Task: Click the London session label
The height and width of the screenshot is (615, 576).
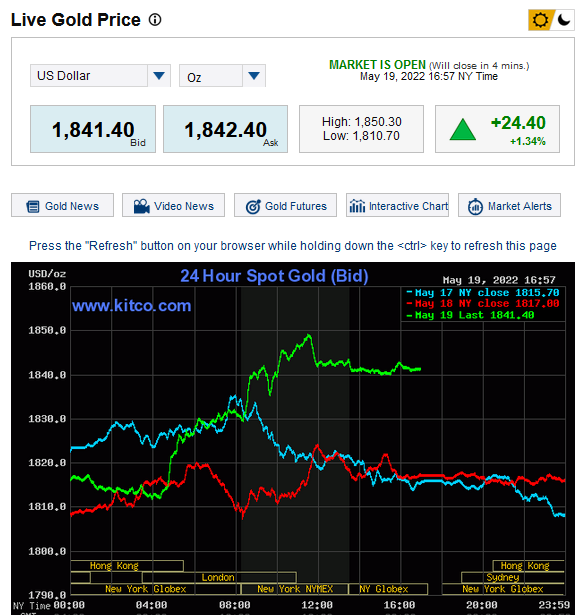Action: pyautogui.click(x=218, y=577)
